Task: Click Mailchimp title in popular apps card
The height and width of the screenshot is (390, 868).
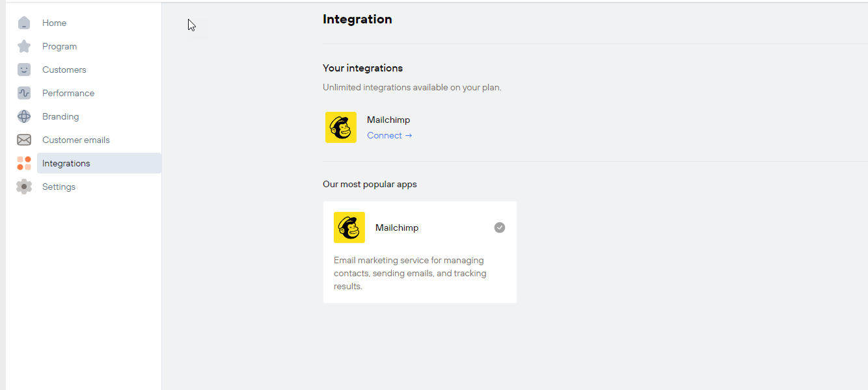Action: click(397, 227)
